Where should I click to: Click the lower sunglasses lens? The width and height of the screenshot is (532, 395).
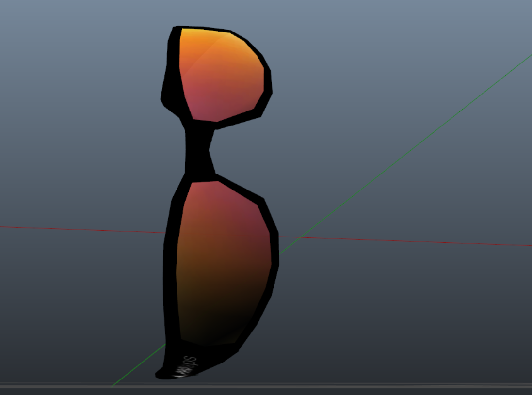[223, 262]
